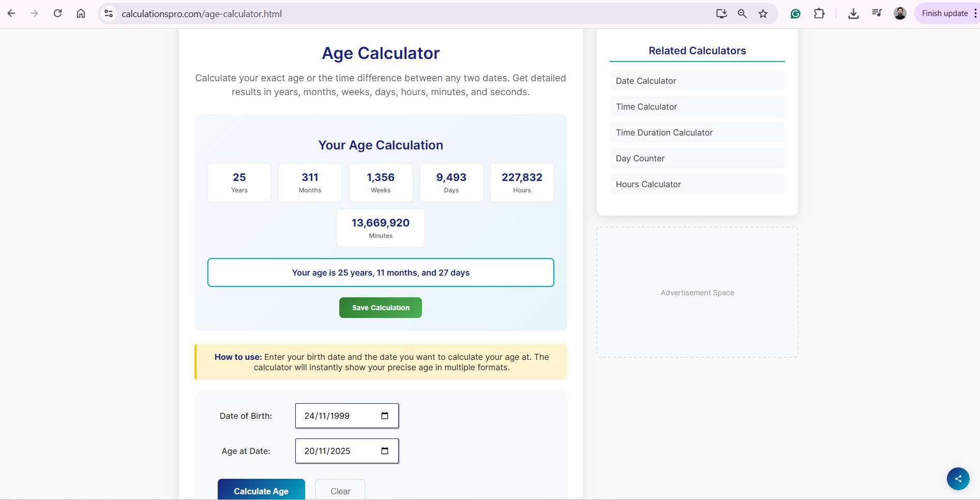Click the install app icon
980x500 pixels.
click(x=721, y=13)
